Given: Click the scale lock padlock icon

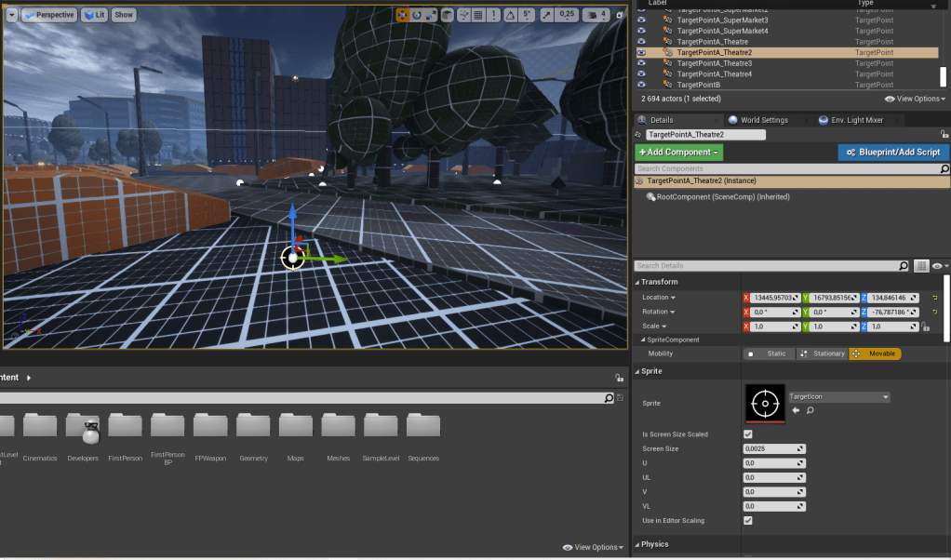Looking at the screenshot, I should pos(926,327).
